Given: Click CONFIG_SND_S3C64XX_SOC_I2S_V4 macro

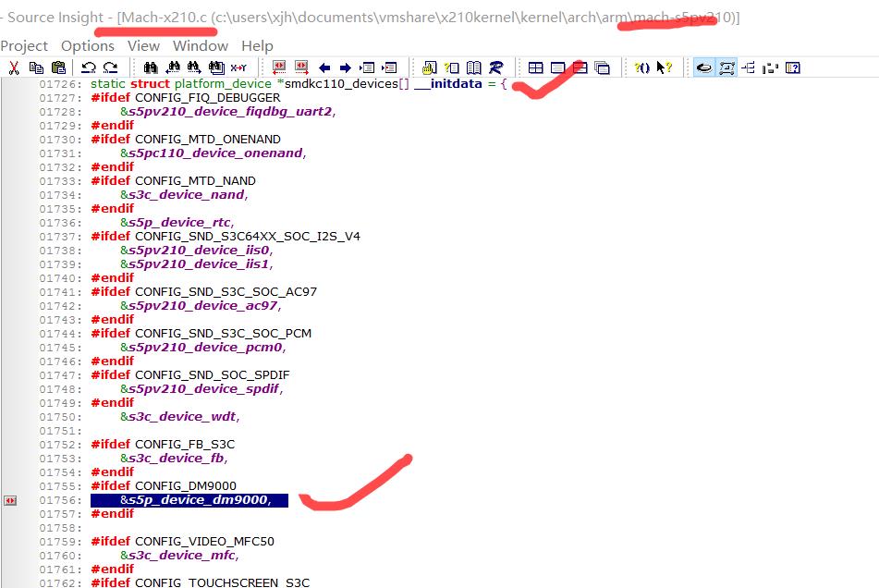Looking at the screenshot, I should [x=247, y=237].
